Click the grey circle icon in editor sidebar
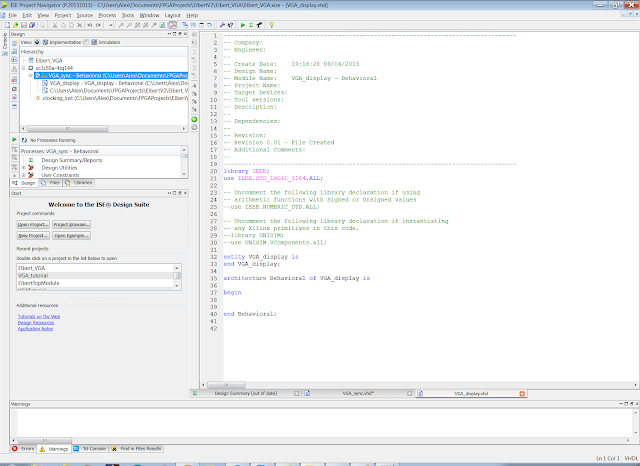Viewport: 640px width, 466px height. pyautogui.click(x=194, y=127)
